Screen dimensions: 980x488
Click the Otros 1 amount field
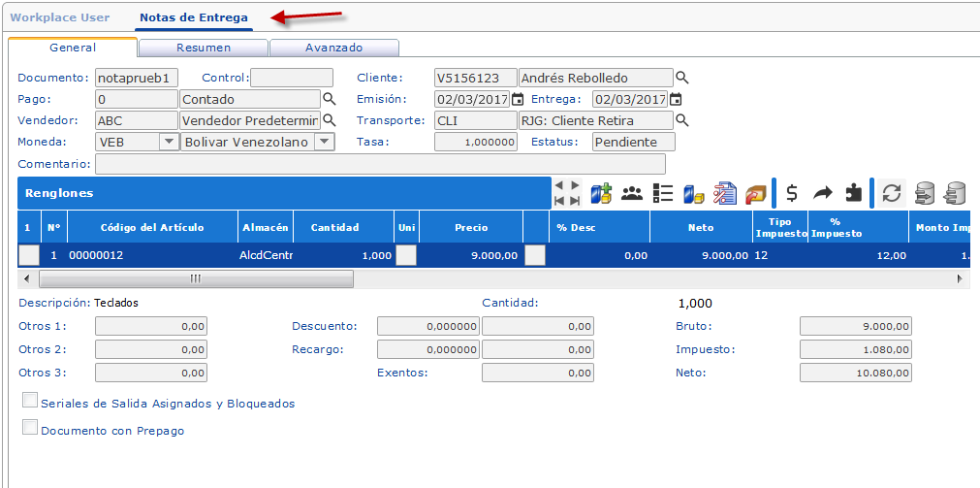point(150,327)
